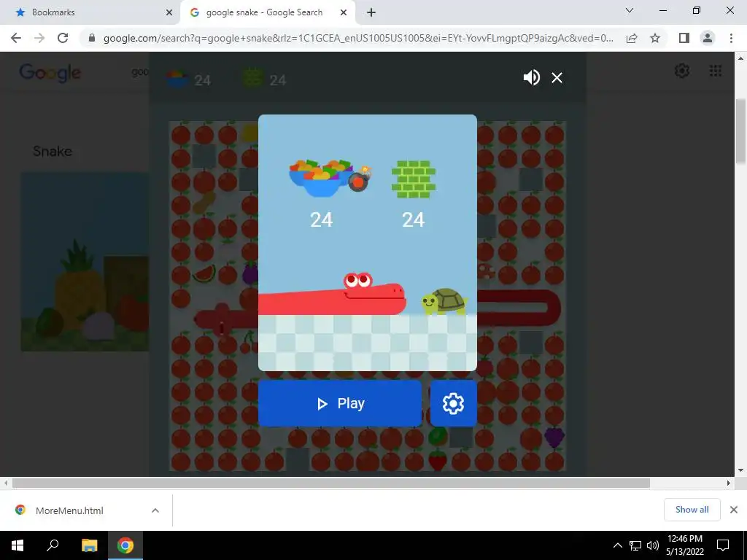Go forward to next page
The width and height of the screenshot is (747, 560).
click(39, 38)
